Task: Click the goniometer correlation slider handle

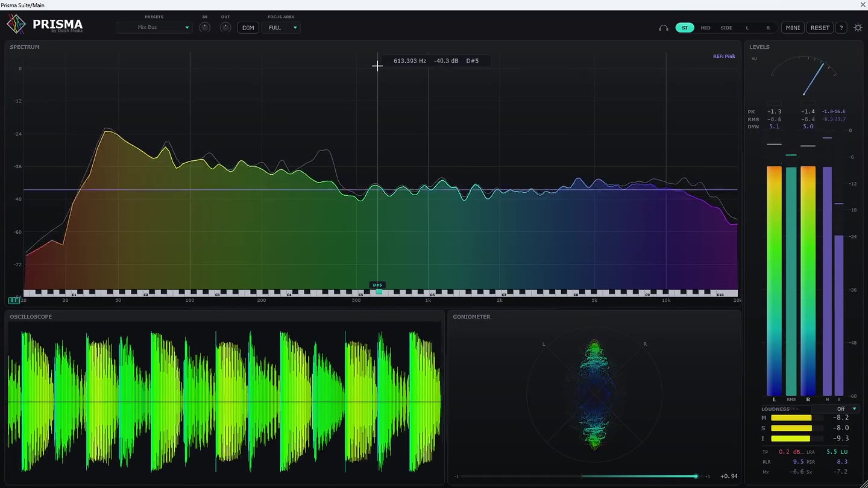Action: coord(696,476)
